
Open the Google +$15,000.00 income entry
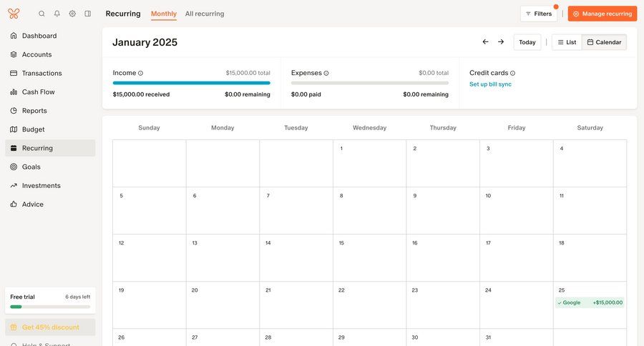[x=590, y=302]
